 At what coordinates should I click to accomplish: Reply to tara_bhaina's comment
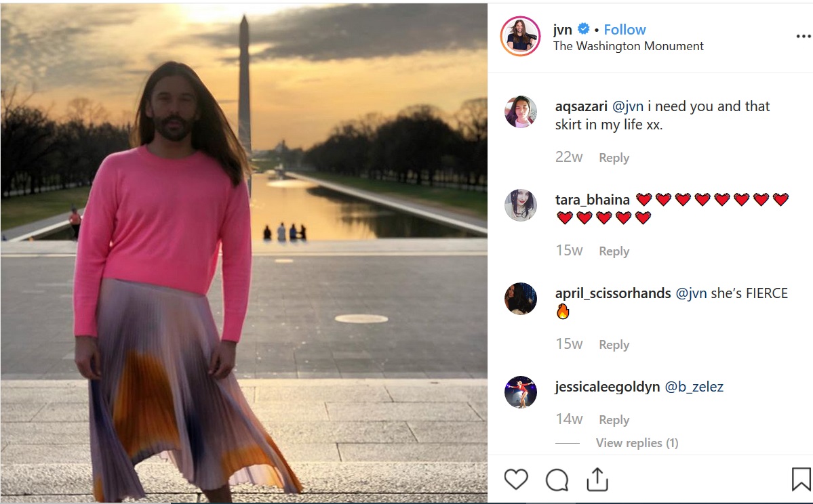point(614,251)
